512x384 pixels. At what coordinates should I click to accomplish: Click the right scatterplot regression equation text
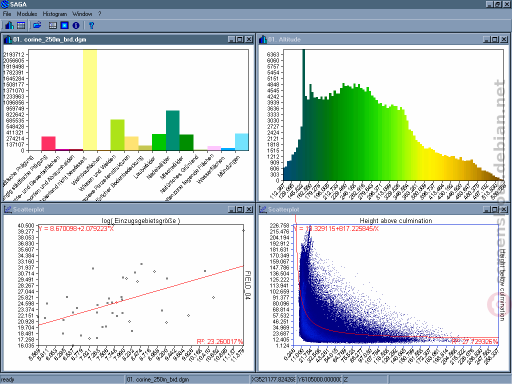[336, 229]
